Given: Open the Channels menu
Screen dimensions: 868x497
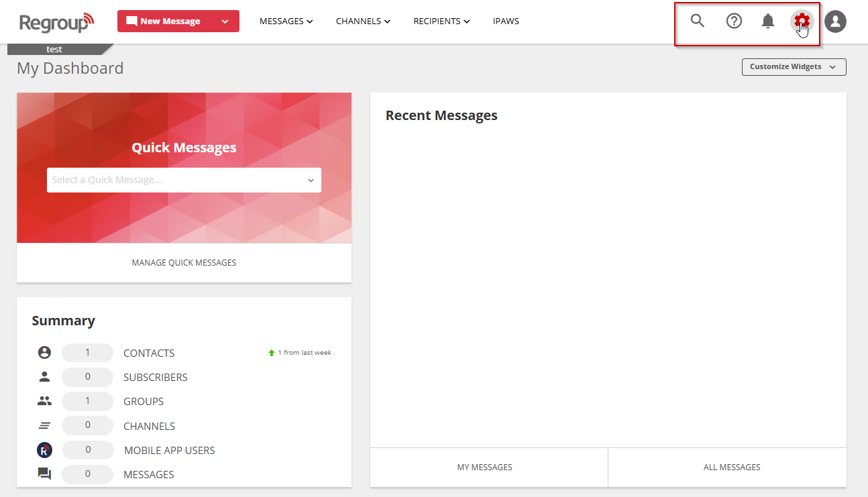Looking at the screenshot, I should tap(363, 21).
